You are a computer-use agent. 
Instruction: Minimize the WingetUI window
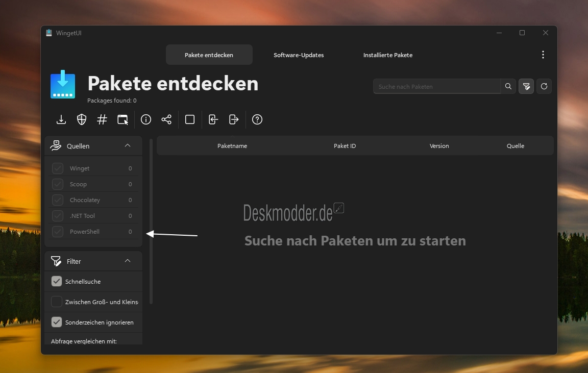(x=499, y=33)
